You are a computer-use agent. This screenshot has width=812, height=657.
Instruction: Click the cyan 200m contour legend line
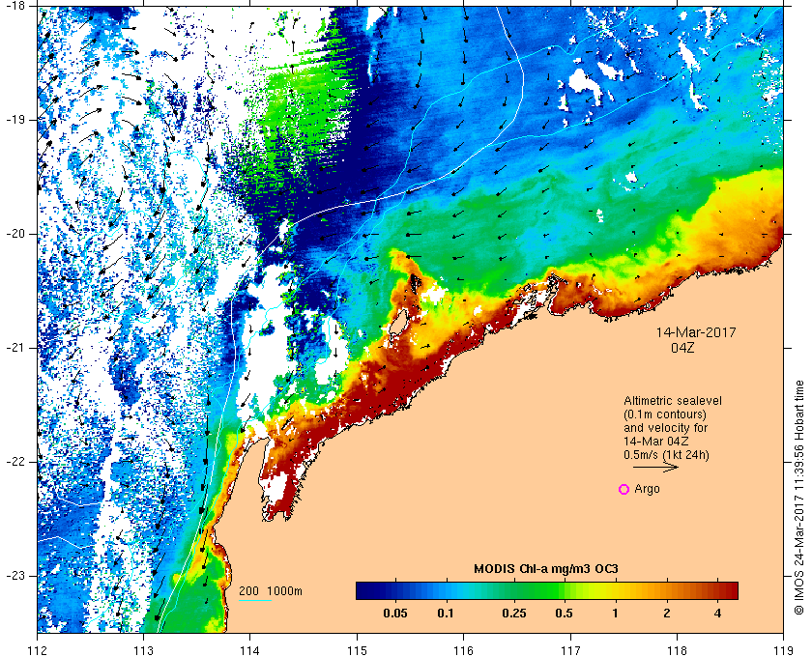(255, 601)
